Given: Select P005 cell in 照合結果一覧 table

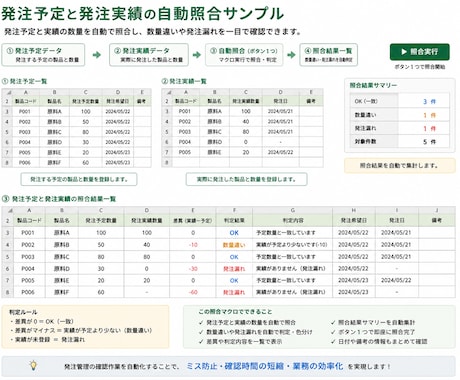Looking at the screenshot, I should tap(28, 281).
